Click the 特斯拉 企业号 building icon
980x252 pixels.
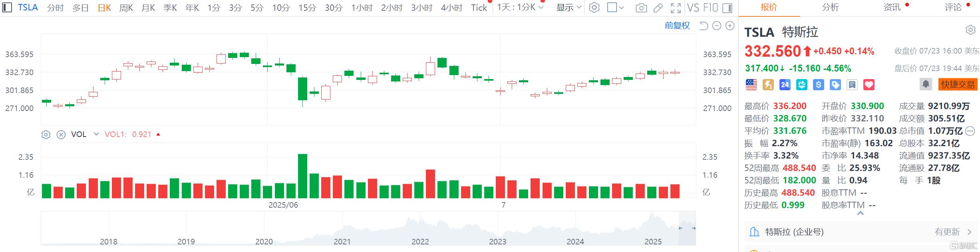pos(754,232)
